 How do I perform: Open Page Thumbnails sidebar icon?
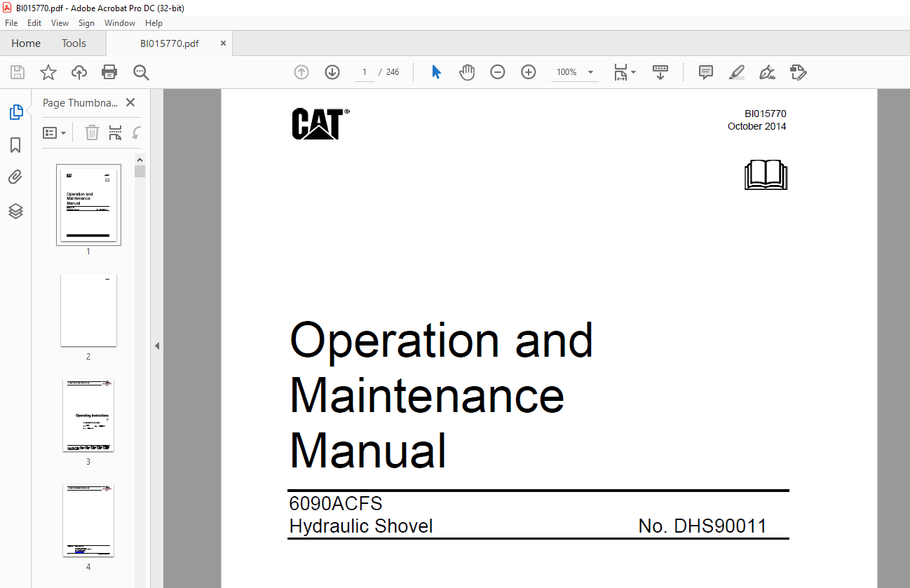coord(15,111)
